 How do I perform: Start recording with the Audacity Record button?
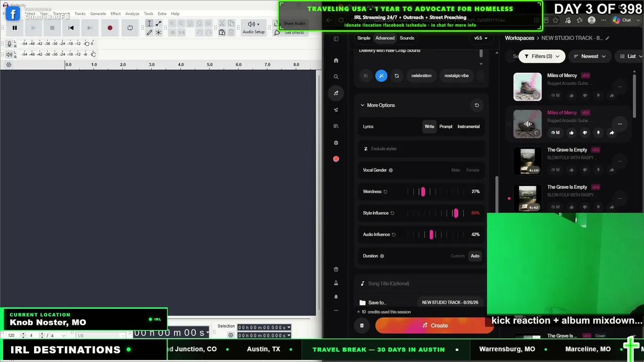click(110, 28)
